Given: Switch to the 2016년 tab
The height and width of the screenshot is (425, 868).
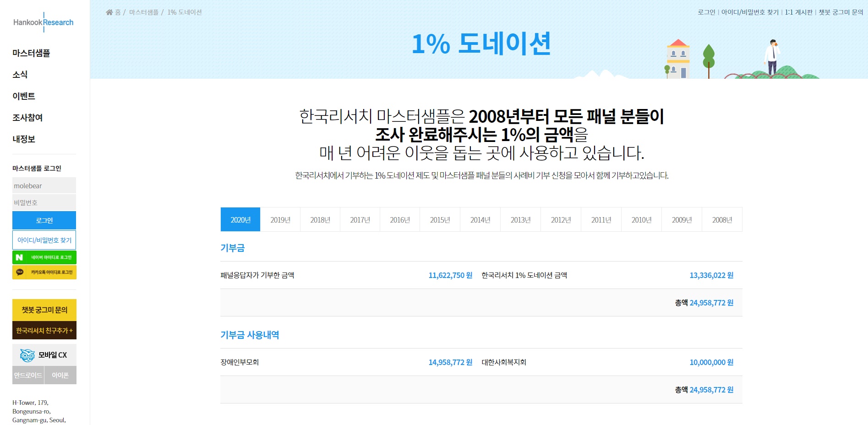Looking at the screenshot, I should pyautogui.click(x=400, y=219).
